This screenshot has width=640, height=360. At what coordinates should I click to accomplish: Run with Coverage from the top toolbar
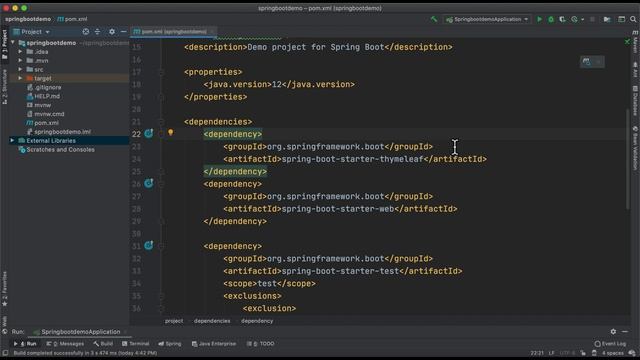pyautogui.click(x=562, y=19)
